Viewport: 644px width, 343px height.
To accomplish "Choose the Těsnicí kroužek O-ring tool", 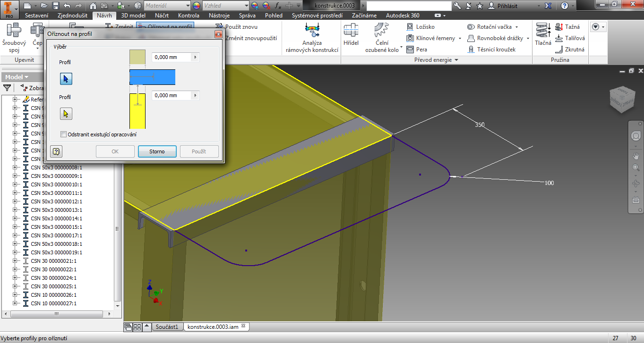I will click(491, 50).
